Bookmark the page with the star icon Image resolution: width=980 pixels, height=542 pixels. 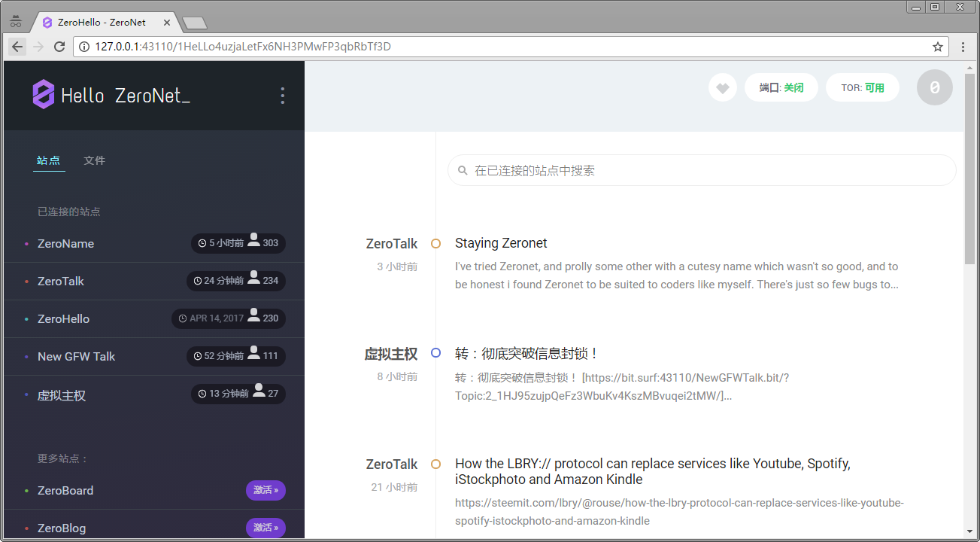[x=938, y=47]
